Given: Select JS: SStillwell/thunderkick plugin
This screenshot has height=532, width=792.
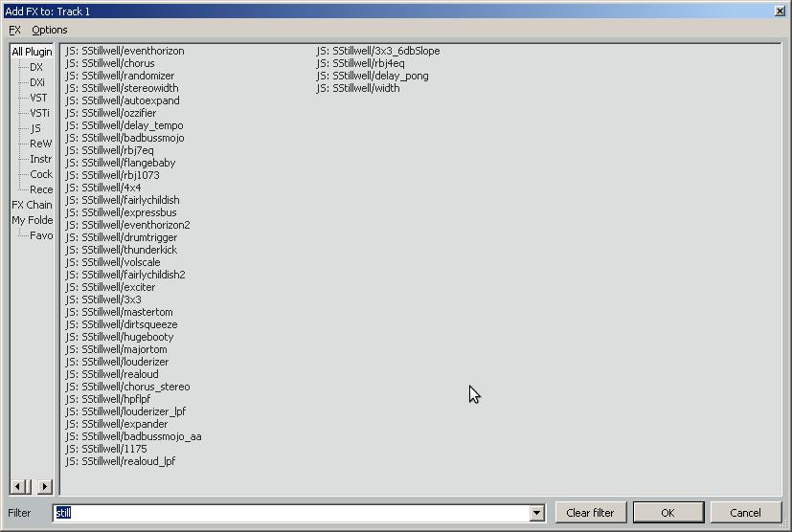Looking at the screenshot, I should tap(122, 250).
